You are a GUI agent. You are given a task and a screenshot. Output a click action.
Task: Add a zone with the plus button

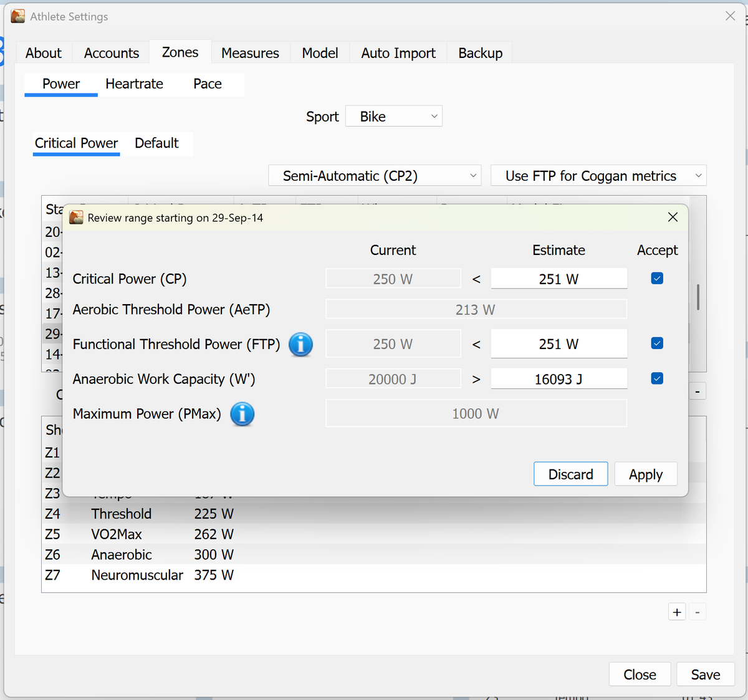pyautogui.click(x=677, y=612)
